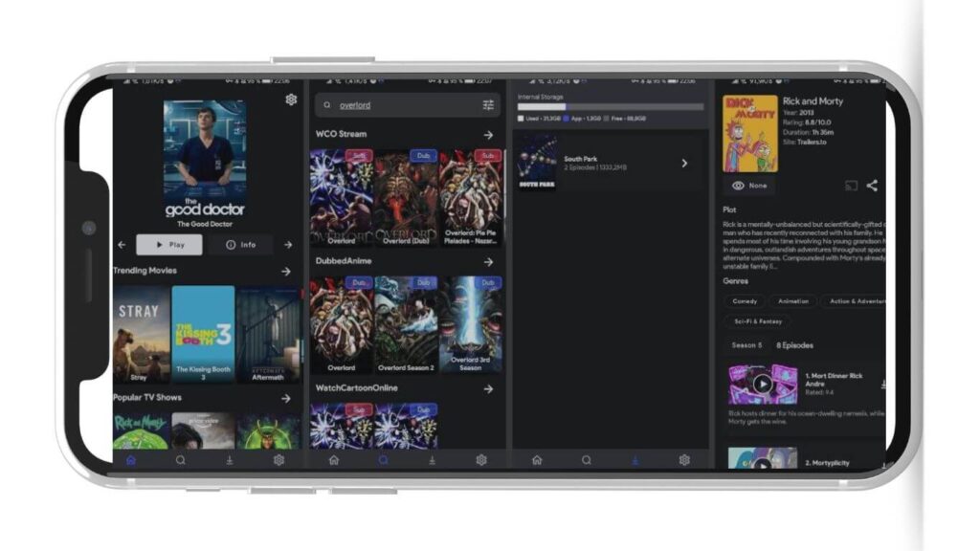980x551 pixels.
Task: Tap Home icon in first screen's bottom bar
Action: [x=130, y=460]
